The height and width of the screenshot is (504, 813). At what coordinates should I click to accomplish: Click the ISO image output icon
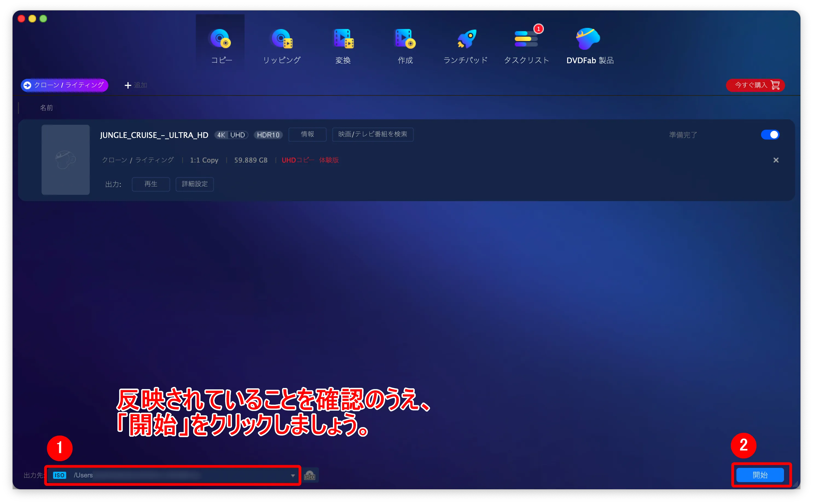click(x=310, y=475)
